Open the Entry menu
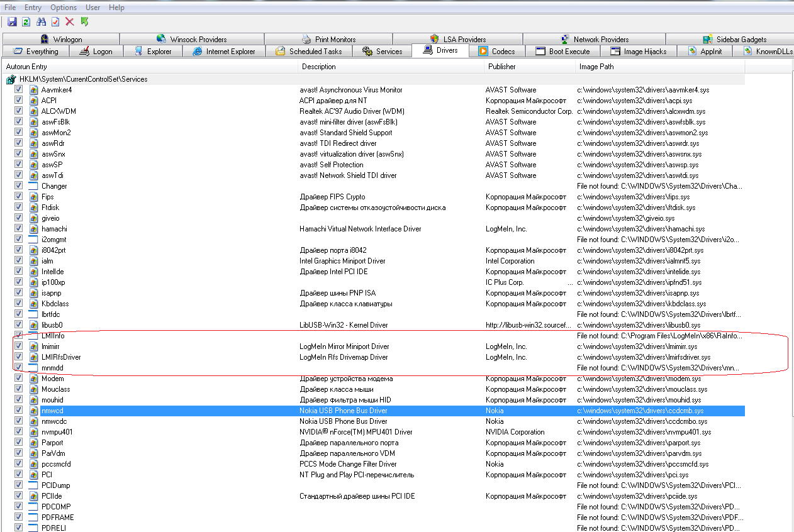Screen dimensions: 794x532 pyautogui.click(x=33, y=8)
